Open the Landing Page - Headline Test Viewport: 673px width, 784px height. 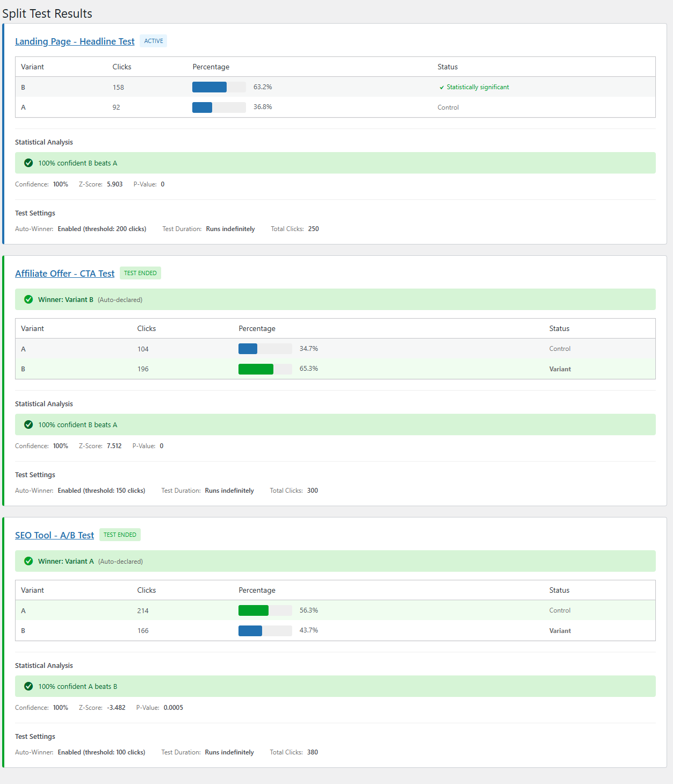75,41
